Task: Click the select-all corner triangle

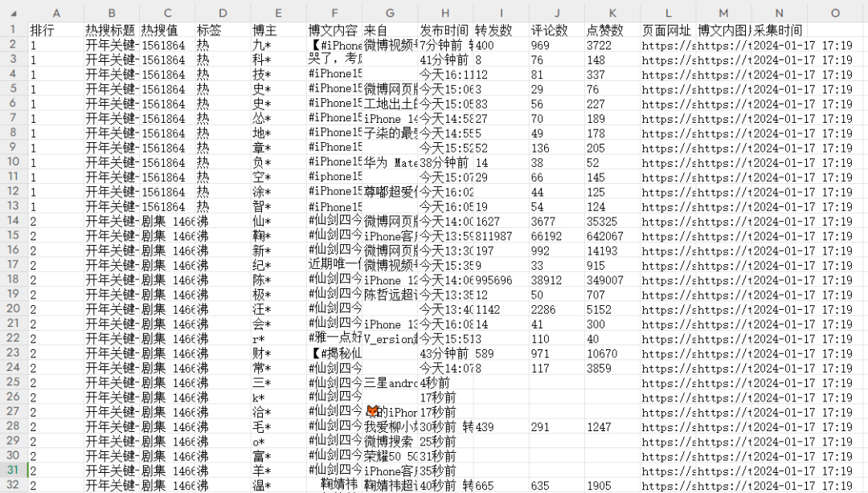Action: pyautogui.click(x=14, y=14)
